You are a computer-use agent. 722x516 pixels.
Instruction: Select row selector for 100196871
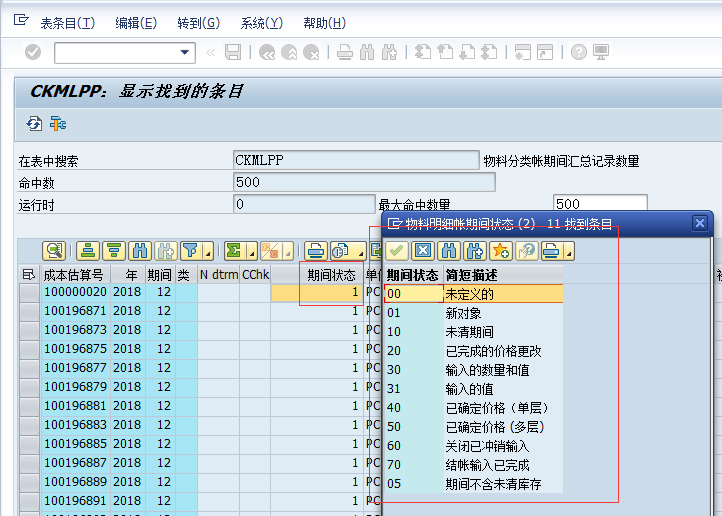pos(29,312)
